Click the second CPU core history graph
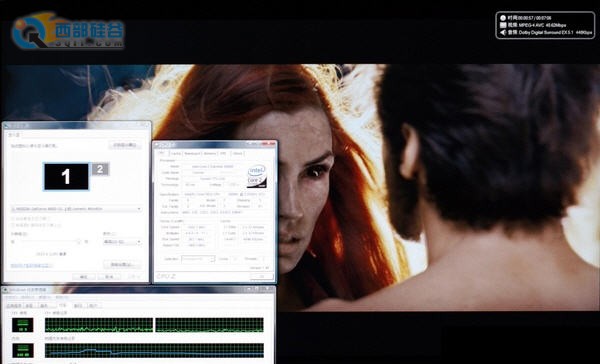Screen dimensions: 600x364 pyautogui.click(x=209, y=325)
